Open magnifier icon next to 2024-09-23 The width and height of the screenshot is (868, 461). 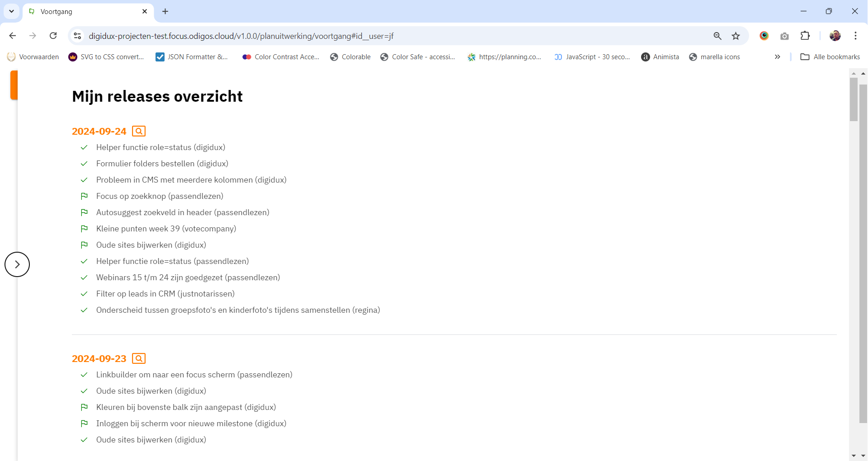139,358
